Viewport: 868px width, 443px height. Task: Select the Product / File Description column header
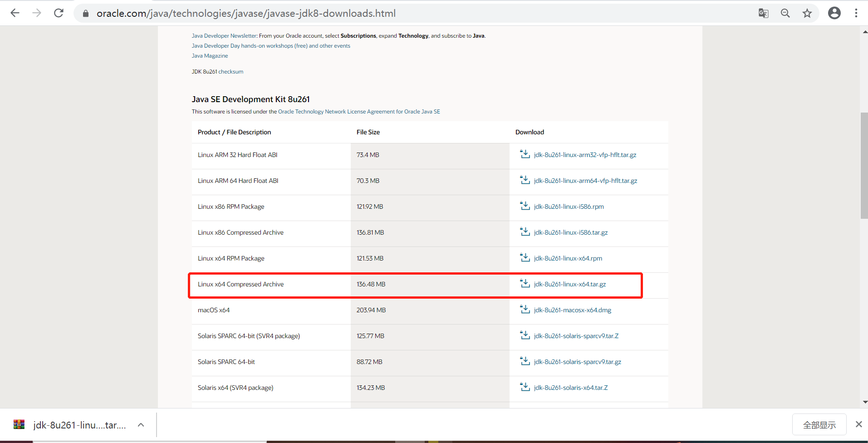(x=234, y=132)
